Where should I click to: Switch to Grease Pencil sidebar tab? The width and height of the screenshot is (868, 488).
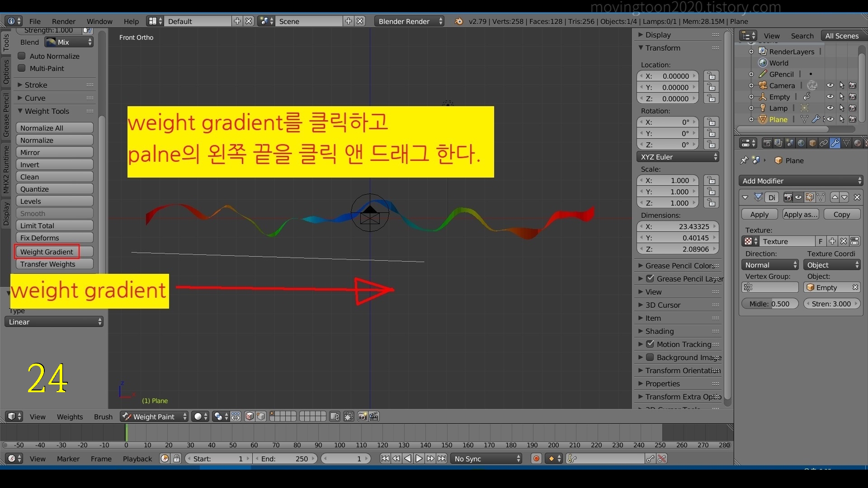point(6,115)
